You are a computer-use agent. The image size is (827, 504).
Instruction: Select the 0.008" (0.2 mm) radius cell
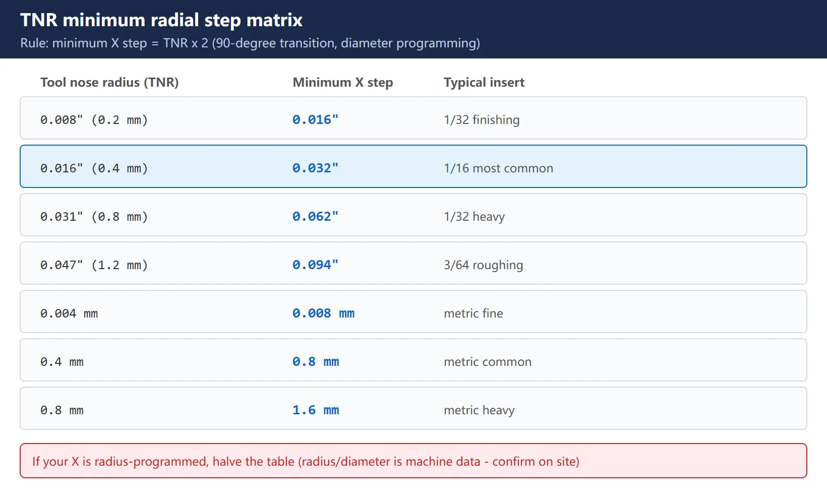tap(94, 120)
